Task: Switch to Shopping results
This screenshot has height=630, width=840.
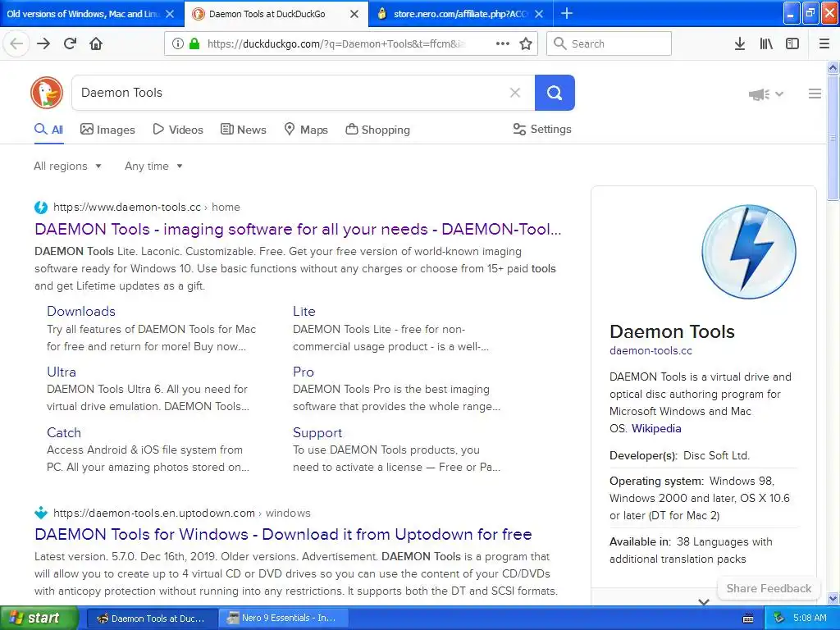Action: (x=377, y=130)
